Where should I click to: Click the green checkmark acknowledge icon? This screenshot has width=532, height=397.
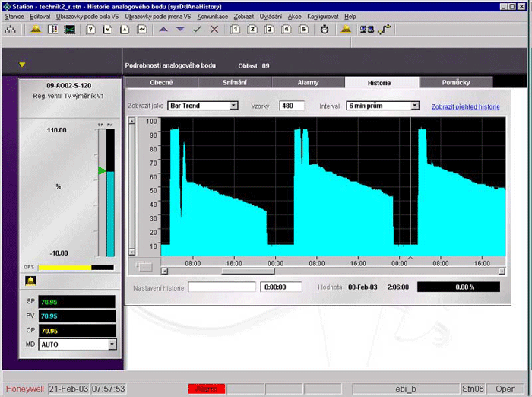[x=198, y=30]
